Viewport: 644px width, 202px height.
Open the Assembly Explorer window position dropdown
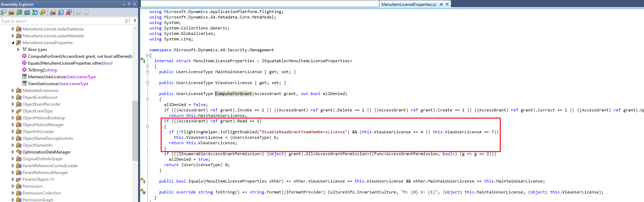click(124, 4)
